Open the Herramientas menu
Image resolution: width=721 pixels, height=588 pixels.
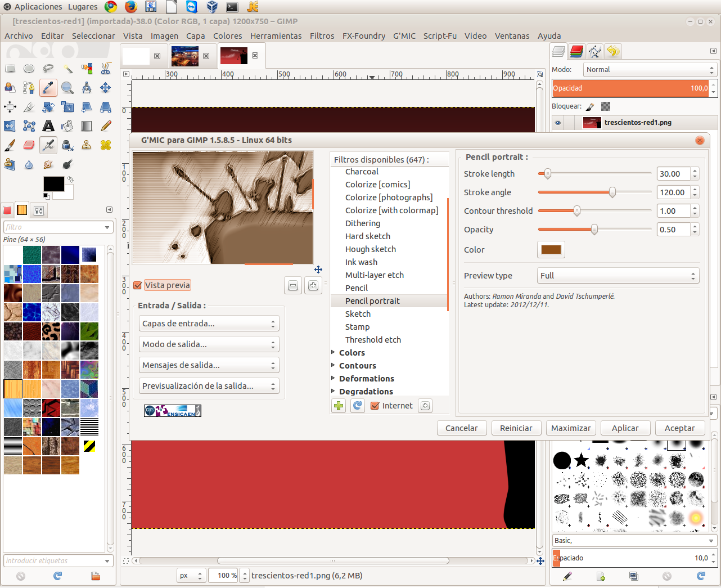click(x=276, y=36)
